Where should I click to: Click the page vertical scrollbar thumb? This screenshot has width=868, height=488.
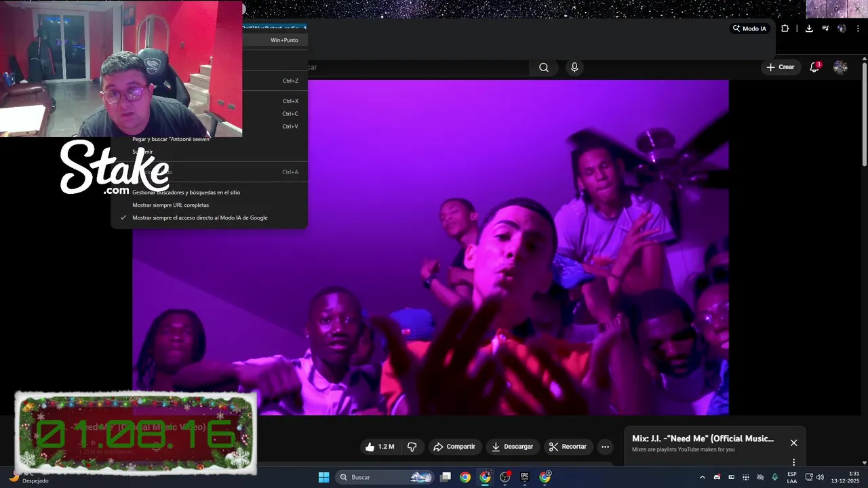[864, 114]
